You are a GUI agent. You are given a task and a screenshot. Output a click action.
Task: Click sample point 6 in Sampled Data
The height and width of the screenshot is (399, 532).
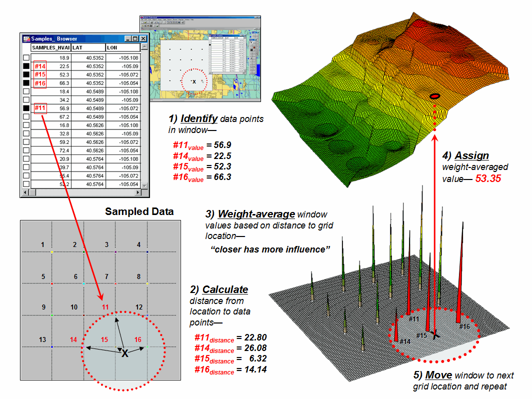[83, 283]
